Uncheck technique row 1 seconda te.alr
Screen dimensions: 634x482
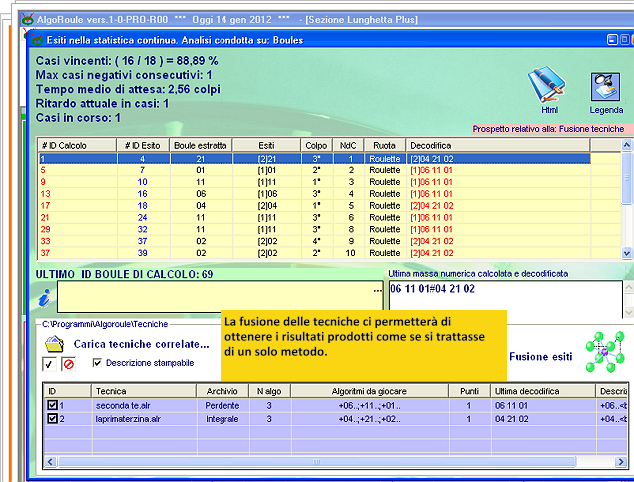coord(52,405)
